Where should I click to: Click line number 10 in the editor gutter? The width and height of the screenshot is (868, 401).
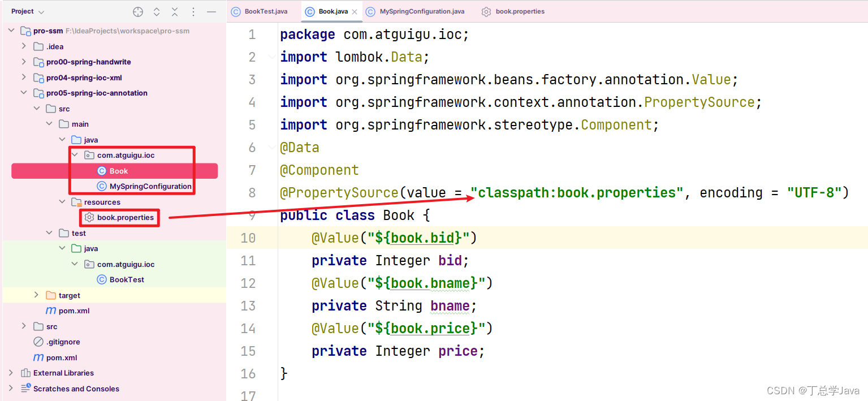coord(248,238)
